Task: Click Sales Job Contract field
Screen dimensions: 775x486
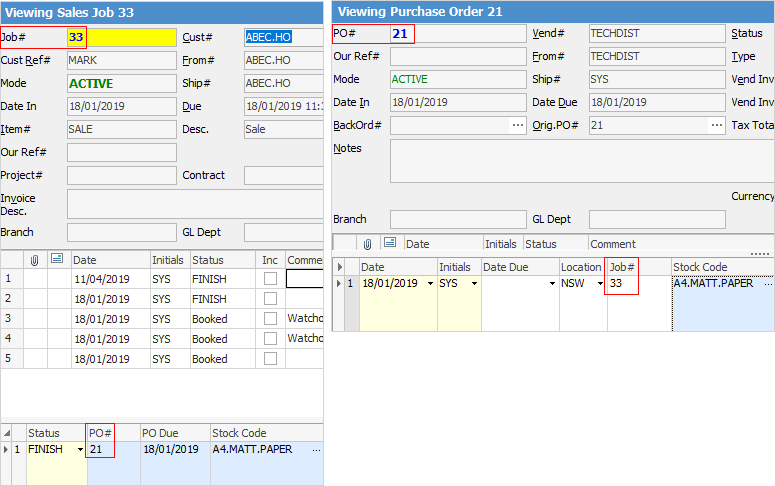Action: (x=284, y=176)
